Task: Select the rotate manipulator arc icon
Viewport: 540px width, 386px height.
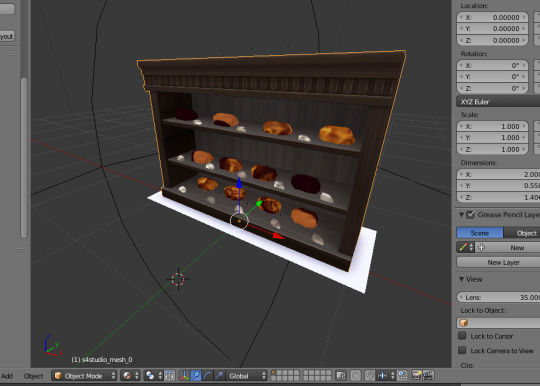Action: pos(207,376)
